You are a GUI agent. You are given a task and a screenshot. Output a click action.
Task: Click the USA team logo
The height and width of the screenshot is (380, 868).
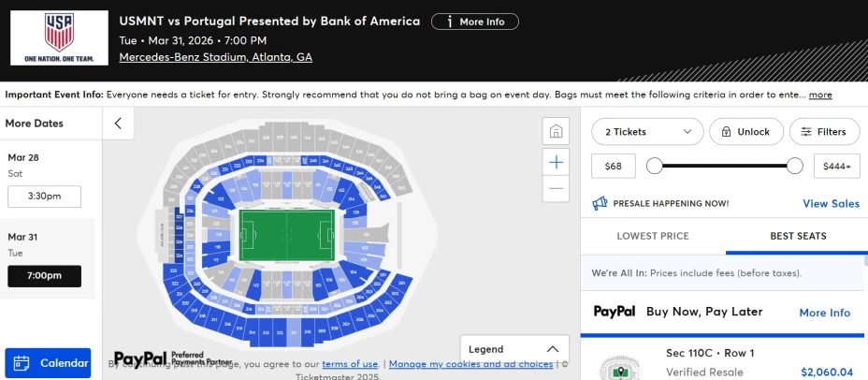click(59, 37)
